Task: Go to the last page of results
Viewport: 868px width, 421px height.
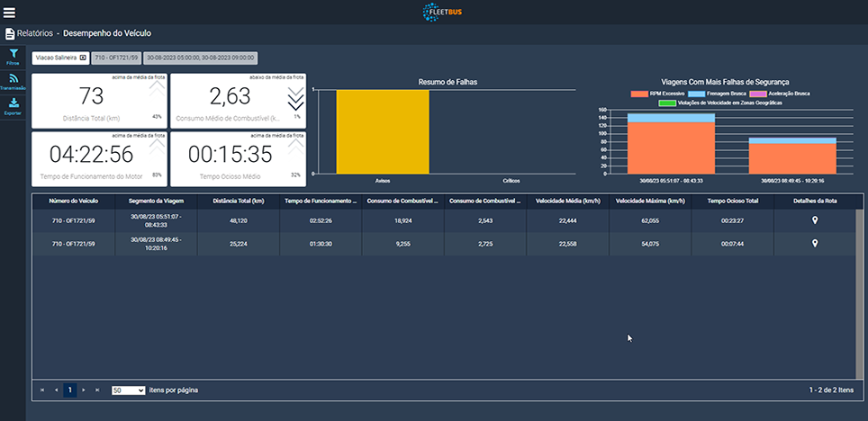Action: [x=97, y=390]
